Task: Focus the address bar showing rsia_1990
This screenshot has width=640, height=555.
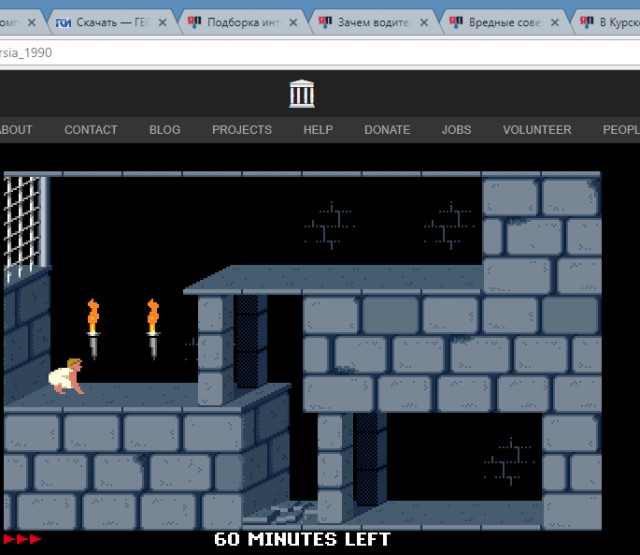Action: tap(320, 53)
